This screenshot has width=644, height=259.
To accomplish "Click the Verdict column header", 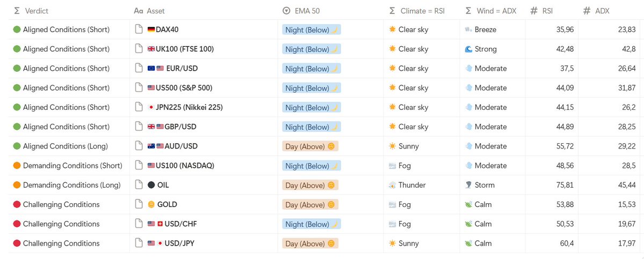I will [x=32, y=11].
